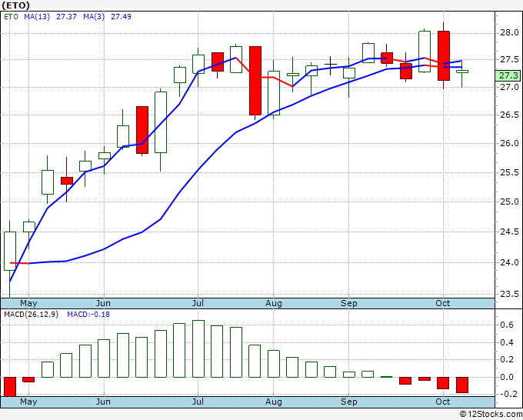
Task: Click the large red candlestick at start of October
Action: (444, 55)
